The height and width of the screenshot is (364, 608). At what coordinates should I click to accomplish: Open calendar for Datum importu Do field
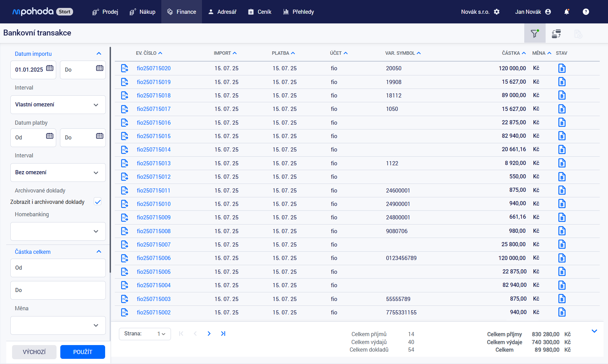tap(100, 68)
